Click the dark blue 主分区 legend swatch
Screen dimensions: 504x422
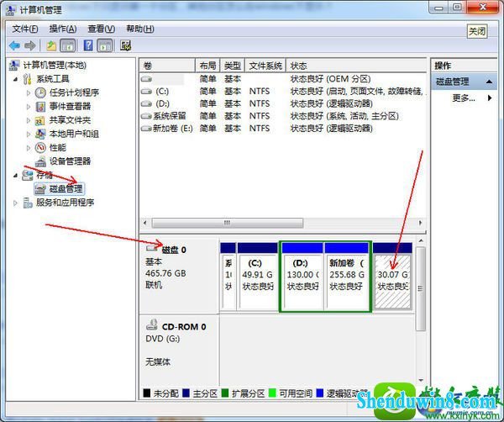point(186,393)
